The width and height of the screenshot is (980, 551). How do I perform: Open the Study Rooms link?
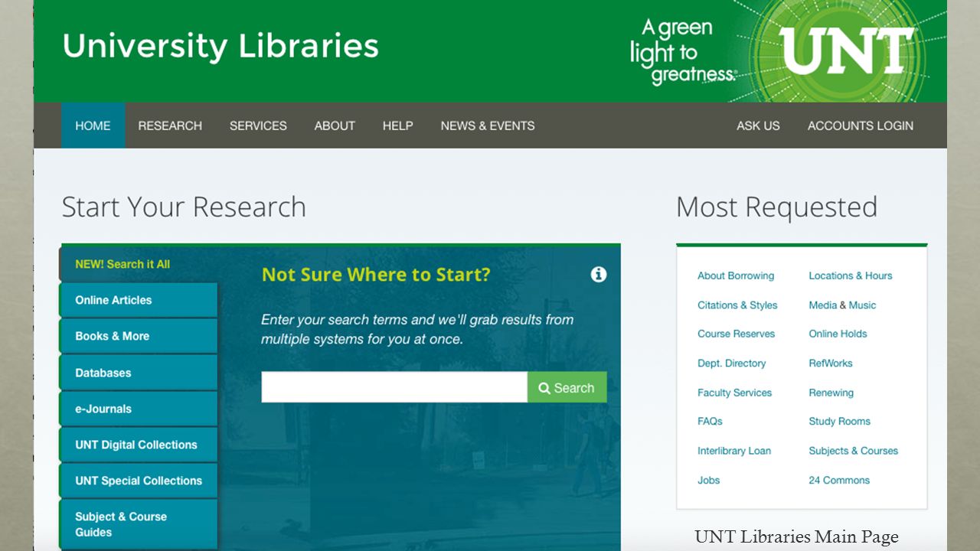pos(839,421)
